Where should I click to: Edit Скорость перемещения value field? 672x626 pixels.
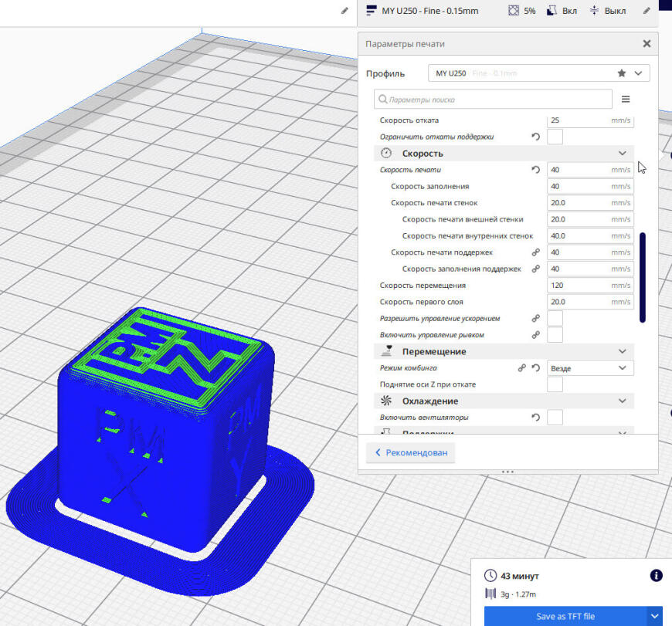tap(590, 285)
